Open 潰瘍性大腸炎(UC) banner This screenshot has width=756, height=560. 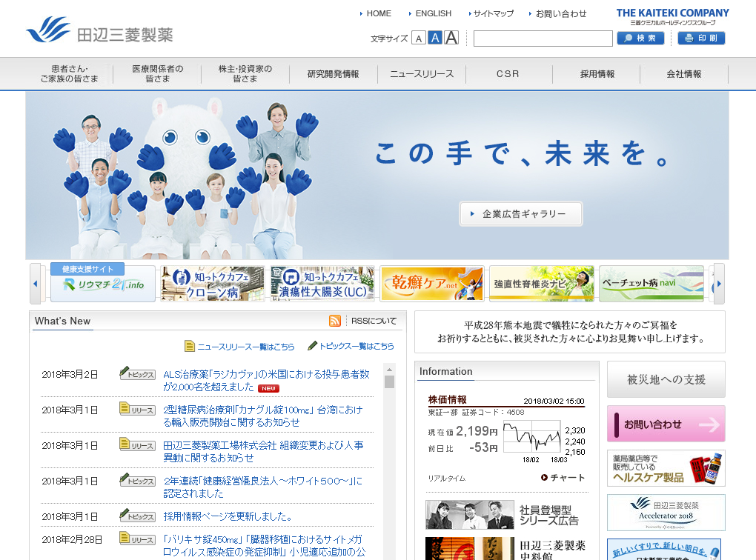pyautogui.click(x=322, y=284)
